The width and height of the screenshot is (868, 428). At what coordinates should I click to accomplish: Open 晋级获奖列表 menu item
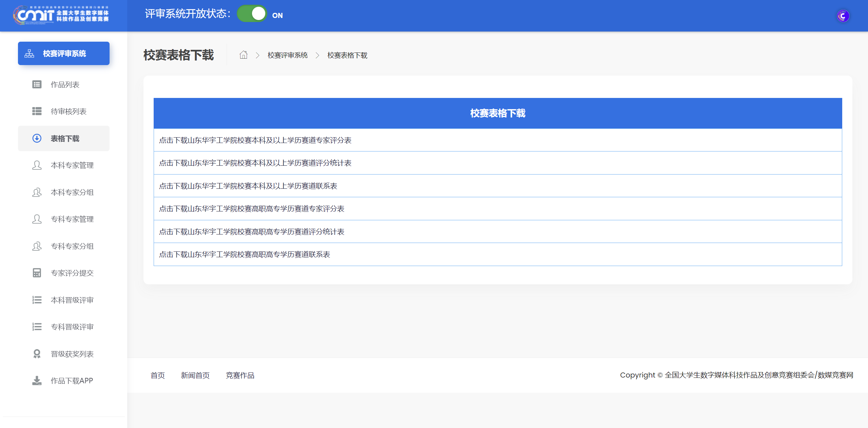point(64,354)
